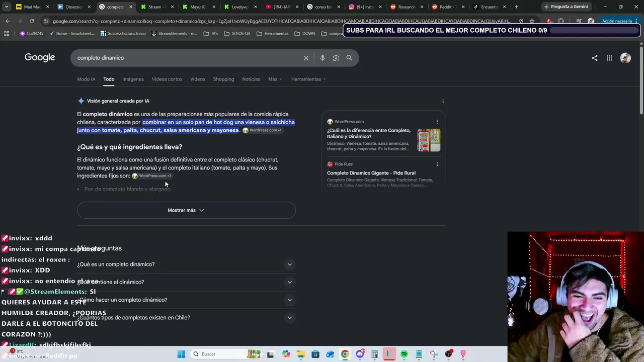The width and height of the screenshot is (644, 362).
Task: Open "Completo Dinamico Gigante - Pide Rural" link
Action: (371, 173)
